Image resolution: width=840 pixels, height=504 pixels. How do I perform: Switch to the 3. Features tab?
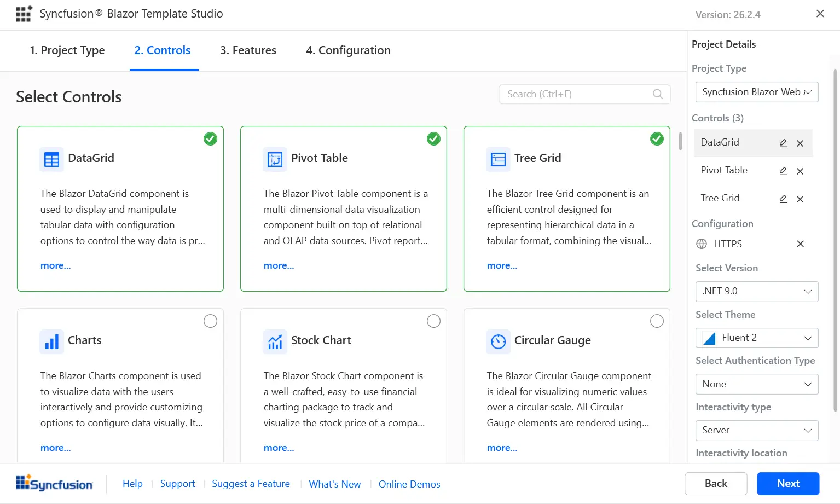coord(248,50)
